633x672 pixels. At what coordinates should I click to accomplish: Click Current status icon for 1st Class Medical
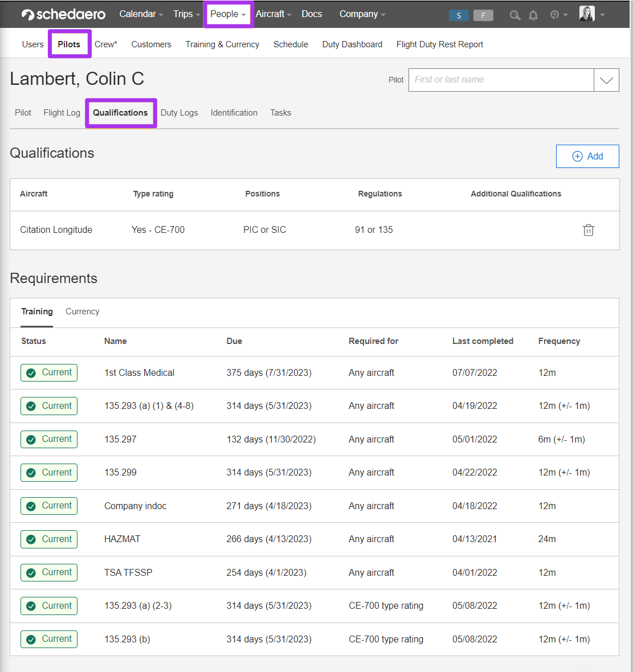tap(31, 373)
